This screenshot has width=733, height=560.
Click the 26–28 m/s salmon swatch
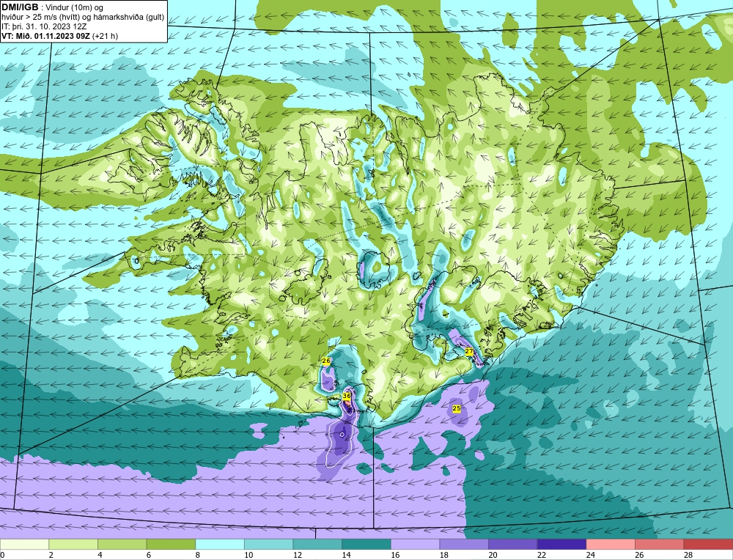tap(659, 545)
